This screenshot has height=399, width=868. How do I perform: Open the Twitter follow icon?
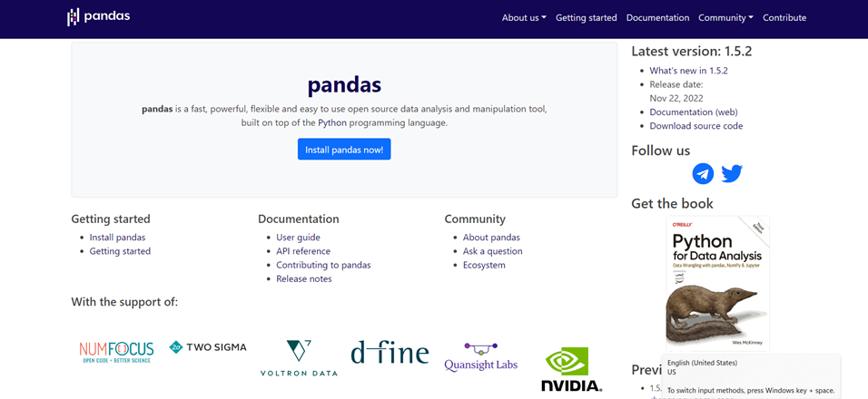click(x=732, y=173)
